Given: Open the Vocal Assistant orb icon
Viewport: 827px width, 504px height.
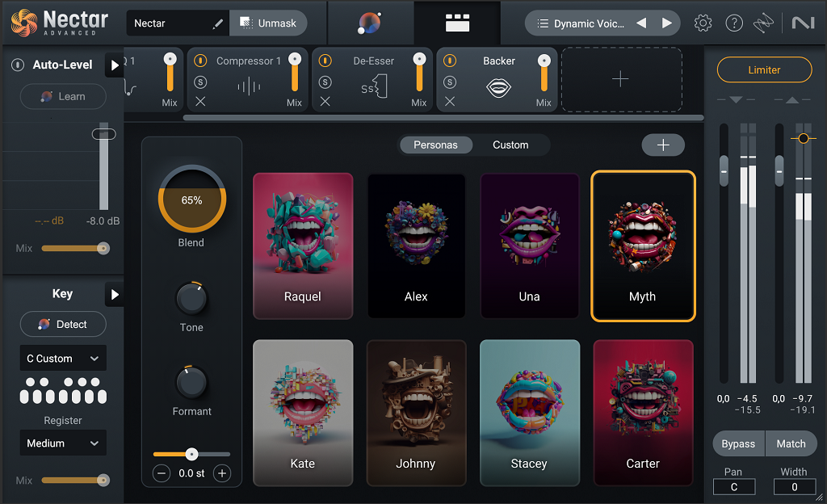Looking at the screenshot, I should 369,23.
